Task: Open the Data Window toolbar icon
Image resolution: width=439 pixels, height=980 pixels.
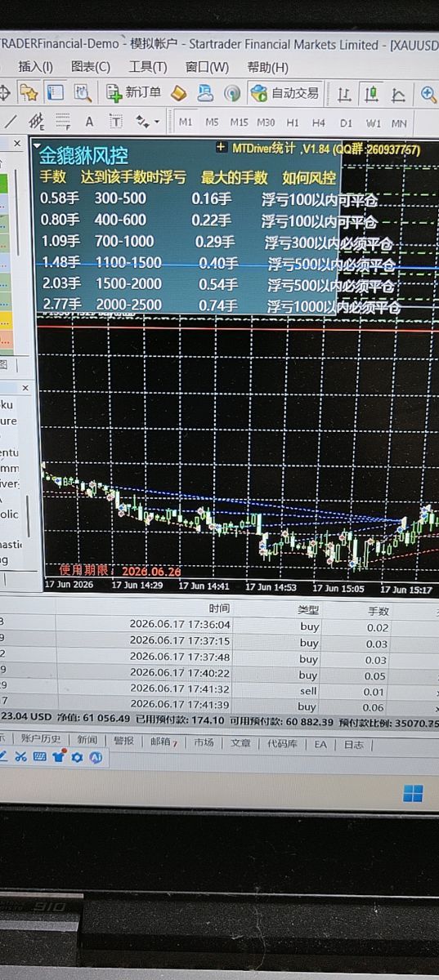Action: (56, 93)
